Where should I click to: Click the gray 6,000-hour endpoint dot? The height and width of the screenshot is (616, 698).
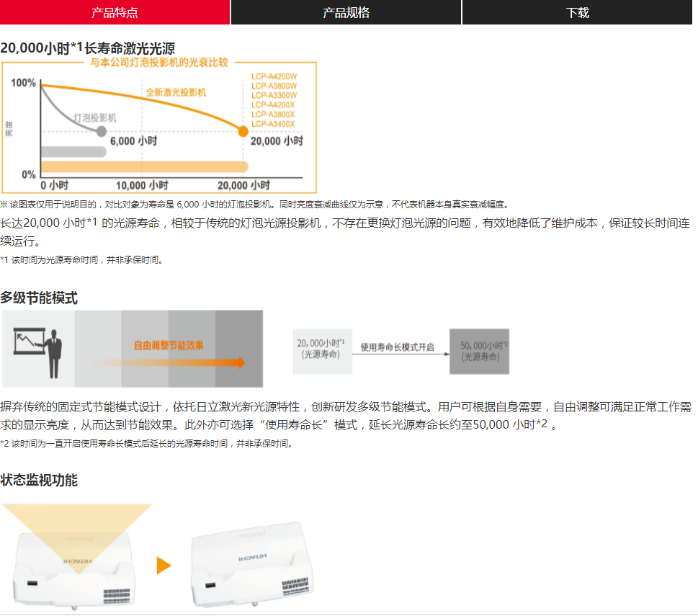click(102, 131)
